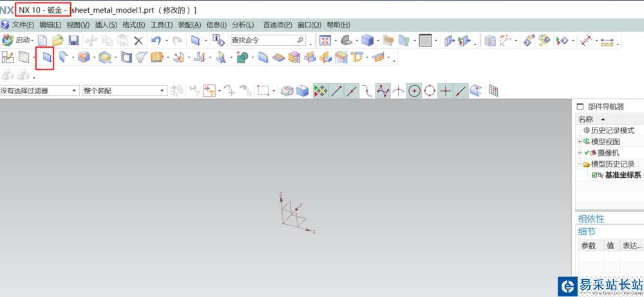Save the part with floppy disk icon
Viewport: 644px width, 297px height.
click(73, 40)
